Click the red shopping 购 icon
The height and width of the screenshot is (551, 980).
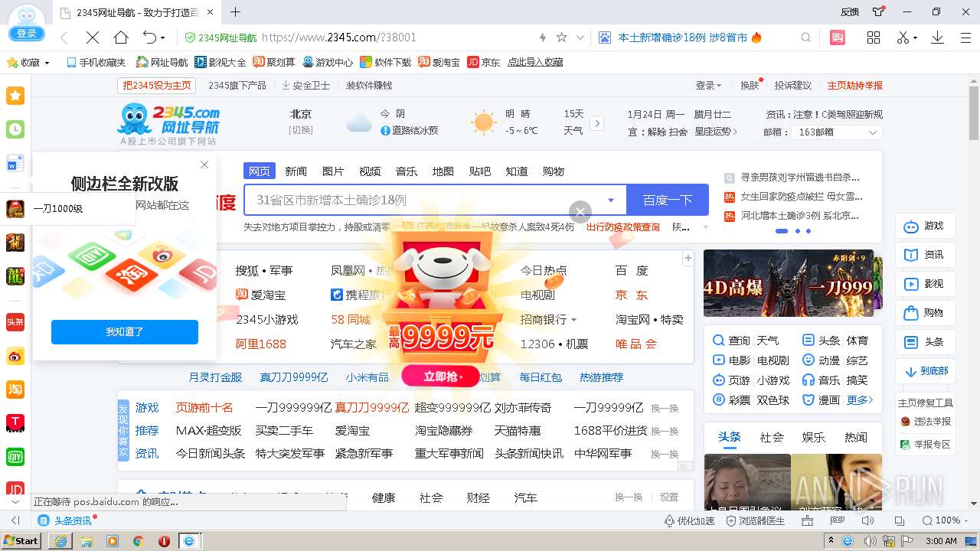click(838, 37)
